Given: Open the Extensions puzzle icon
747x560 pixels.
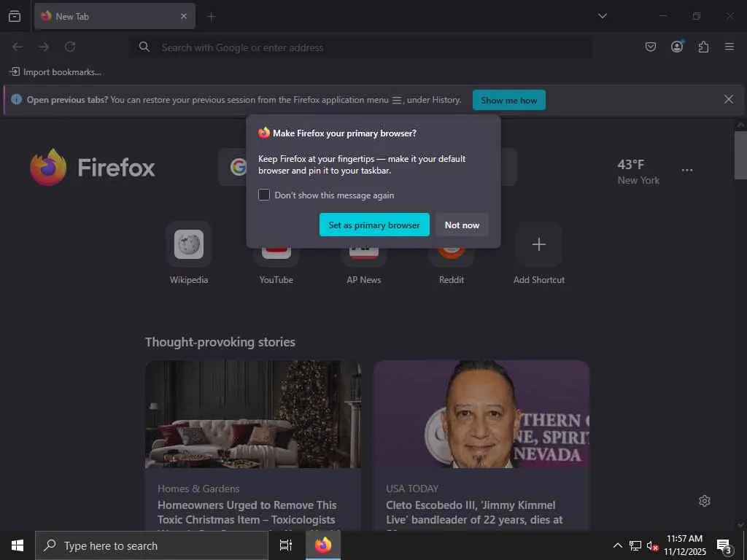Looking at the screenshot, I should point(703,47).
